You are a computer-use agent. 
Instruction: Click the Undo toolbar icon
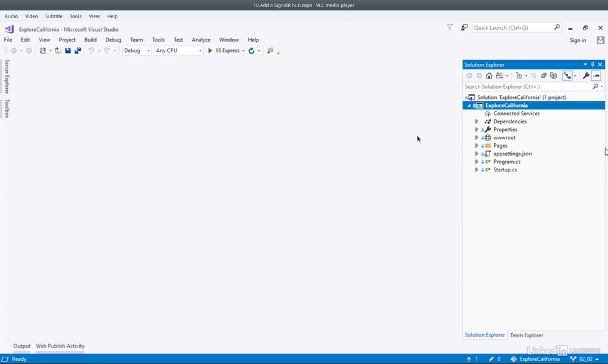91,51
